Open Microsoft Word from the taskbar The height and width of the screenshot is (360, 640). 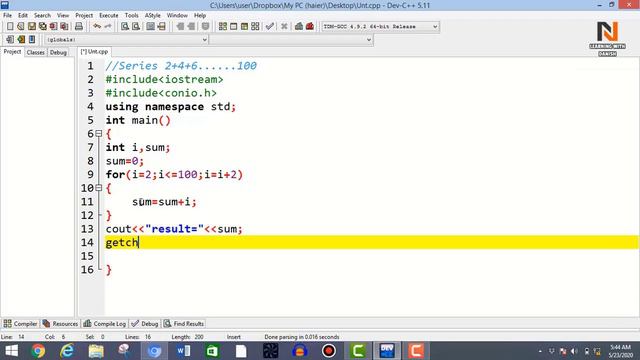pyautogui.click(x=183, y=351)
